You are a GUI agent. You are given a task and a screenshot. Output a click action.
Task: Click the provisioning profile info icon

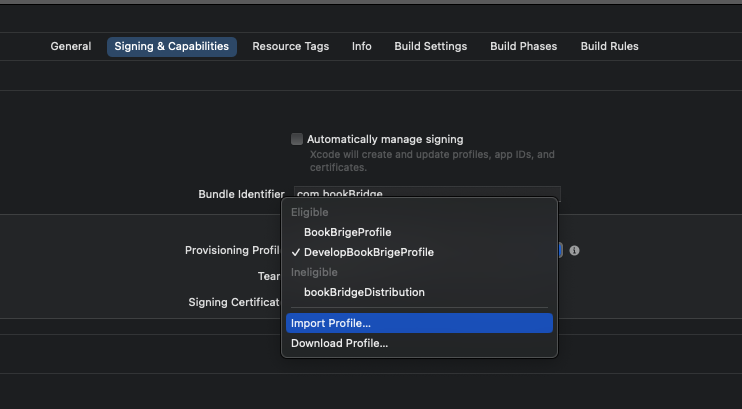point(575,251)
